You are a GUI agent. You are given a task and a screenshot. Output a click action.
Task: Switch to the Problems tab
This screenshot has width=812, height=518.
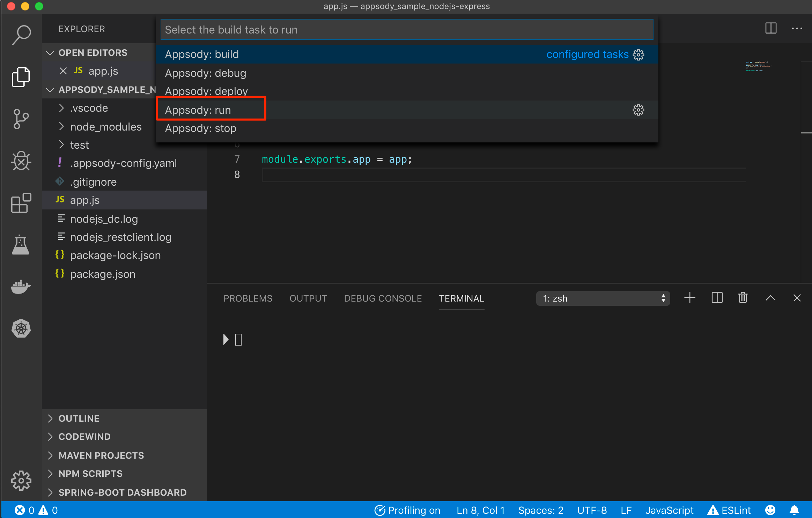click(248, 298)
